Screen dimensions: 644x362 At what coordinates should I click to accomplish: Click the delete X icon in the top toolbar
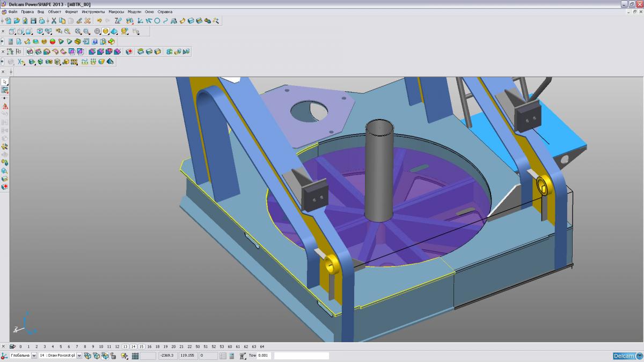pos(87,21)
